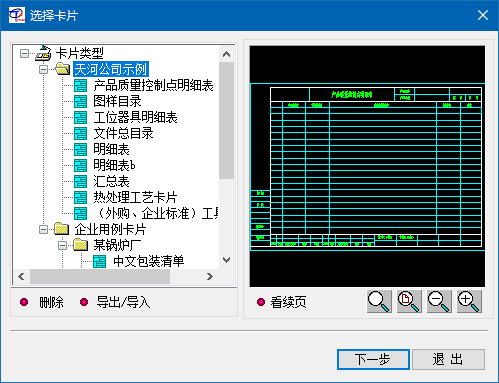Select the 看续页 radio option
Viewport: 499px width, 383px height.
(261, 302)
